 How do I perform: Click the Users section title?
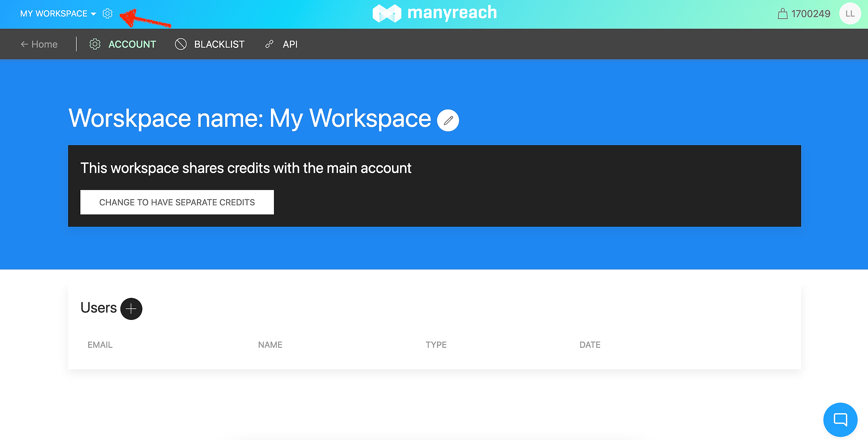click(99, 308)
